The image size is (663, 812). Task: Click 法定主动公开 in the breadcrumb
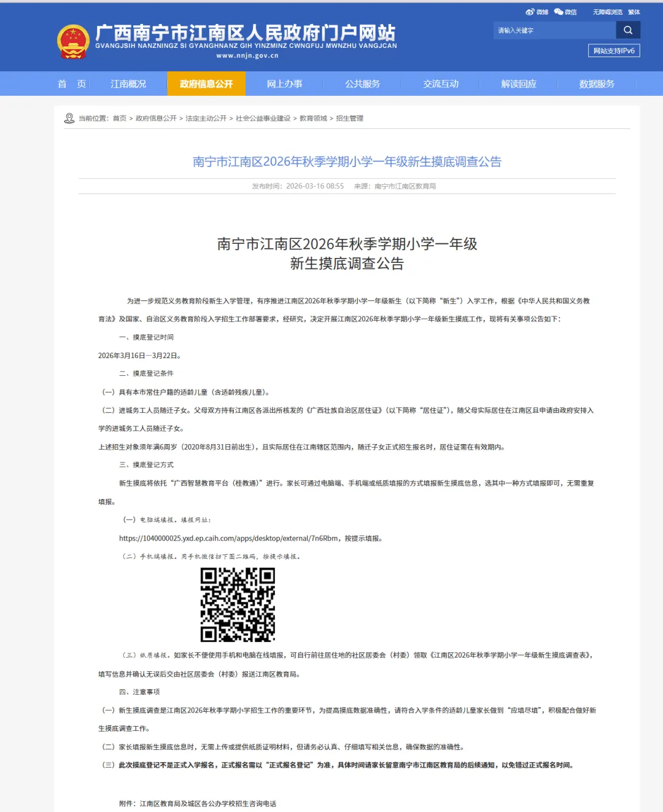206,119
